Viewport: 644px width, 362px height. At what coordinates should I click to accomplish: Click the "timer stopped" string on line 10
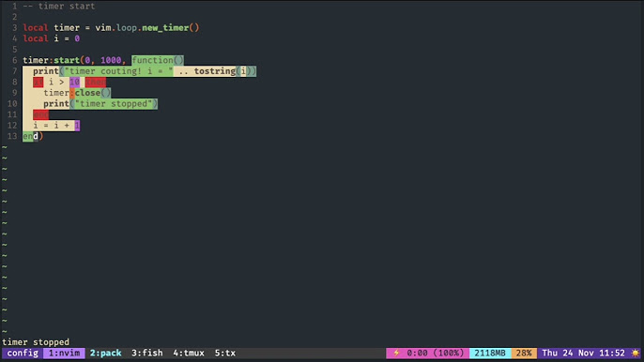(x=114, y=103)
